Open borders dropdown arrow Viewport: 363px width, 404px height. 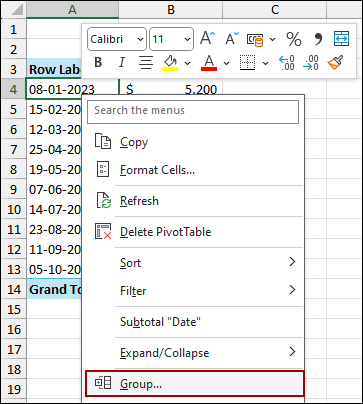point(265,63)
